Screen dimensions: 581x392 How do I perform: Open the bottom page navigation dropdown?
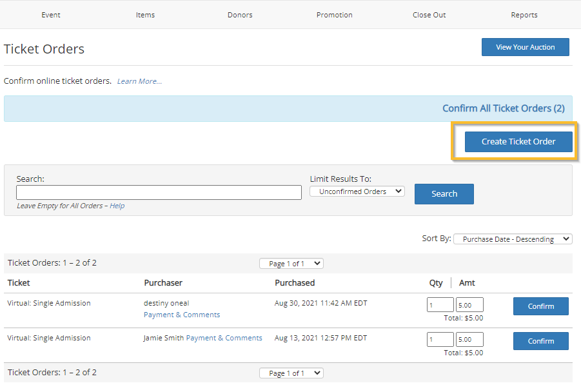pos(291,372)
